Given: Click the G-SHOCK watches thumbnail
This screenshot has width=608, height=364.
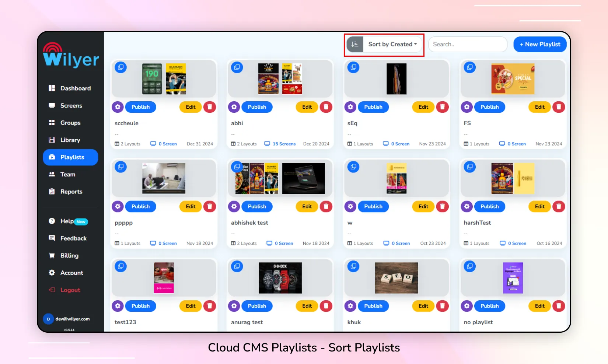Looking at the screenshot, I should (x=280, y=278).
